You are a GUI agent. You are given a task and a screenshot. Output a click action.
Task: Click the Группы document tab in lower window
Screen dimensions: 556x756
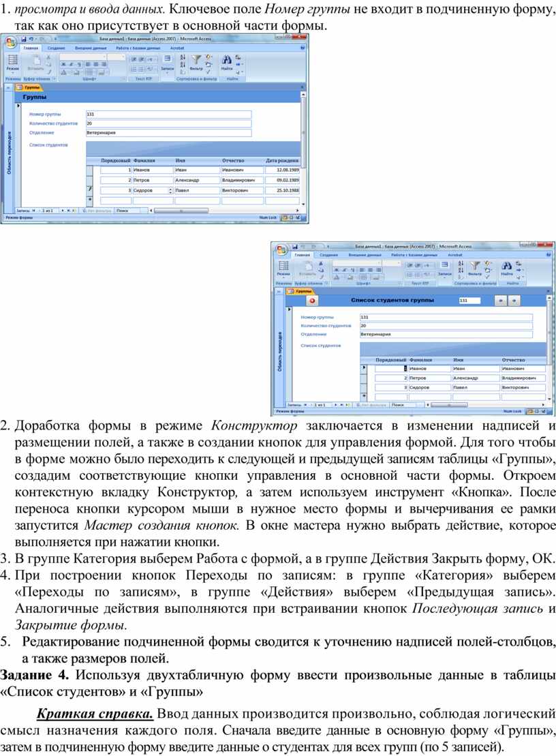(x=300, y=291)
